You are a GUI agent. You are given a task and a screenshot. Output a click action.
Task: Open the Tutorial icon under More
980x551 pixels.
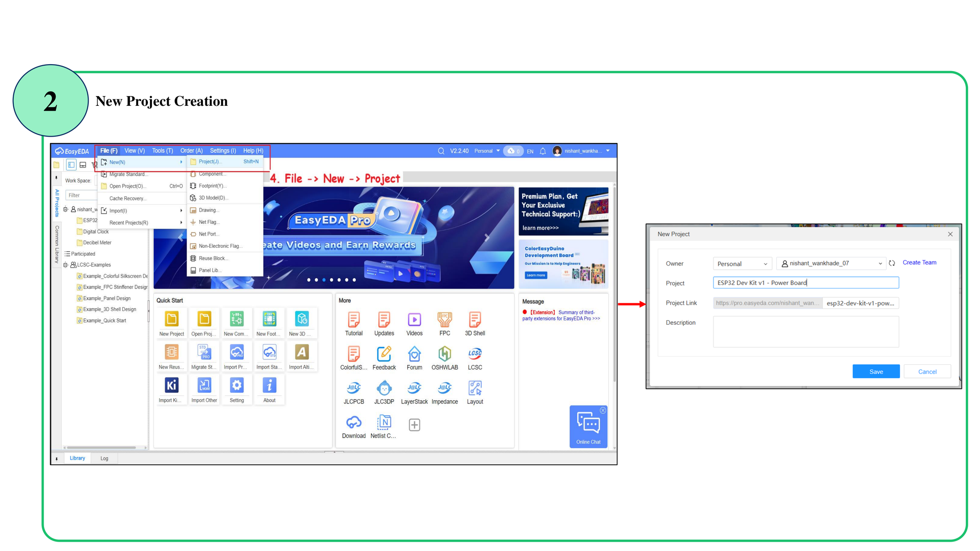tap(354, 320)
